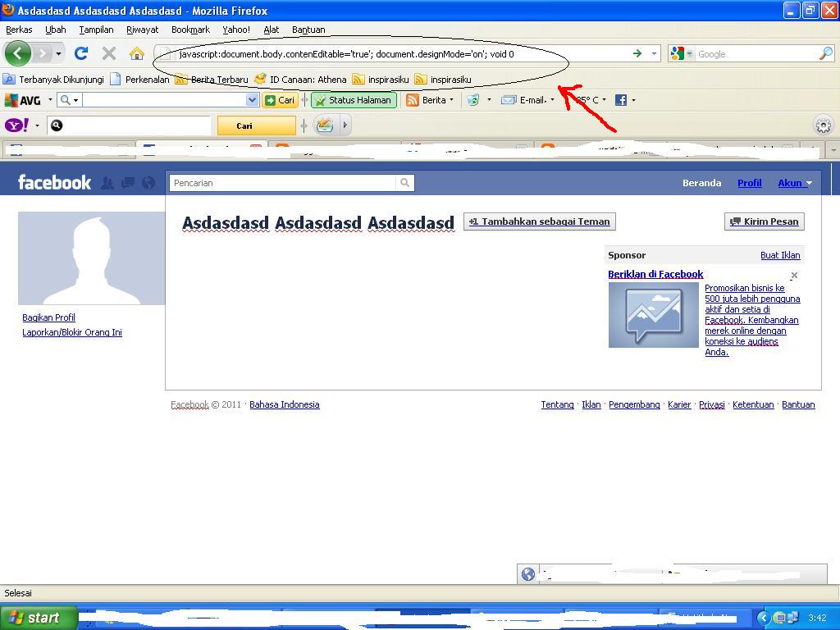The height and width of the screenshot is (630, 840).
Task: Click the yellow Yahoo Cari button
Action: click(x=256, y=126)
